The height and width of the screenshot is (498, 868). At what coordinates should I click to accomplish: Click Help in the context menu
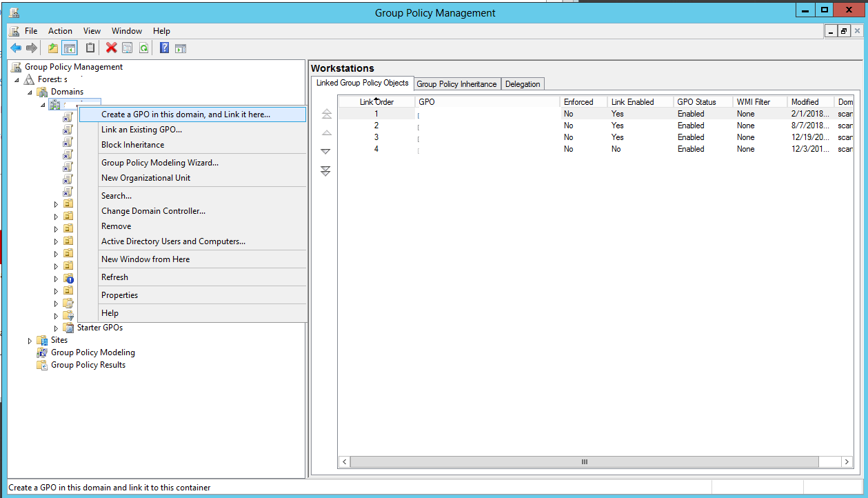(192, 313)
